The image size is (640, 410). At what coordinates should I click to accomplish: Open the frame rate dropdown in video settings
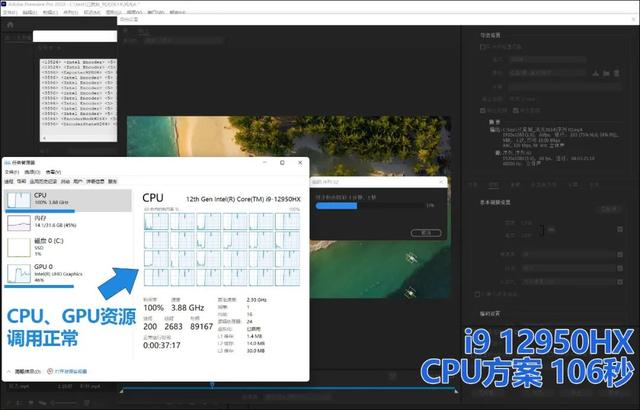pyautogui.click(x=569, y=255)
